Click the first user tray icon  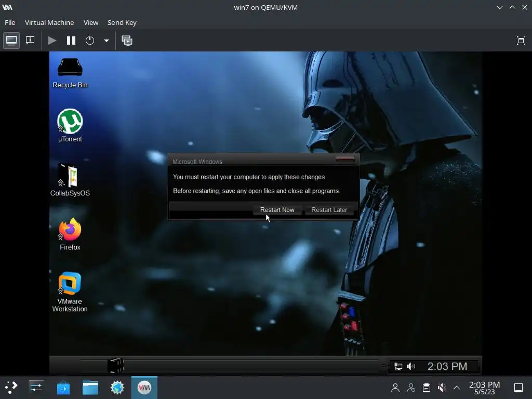click(395, 388)
